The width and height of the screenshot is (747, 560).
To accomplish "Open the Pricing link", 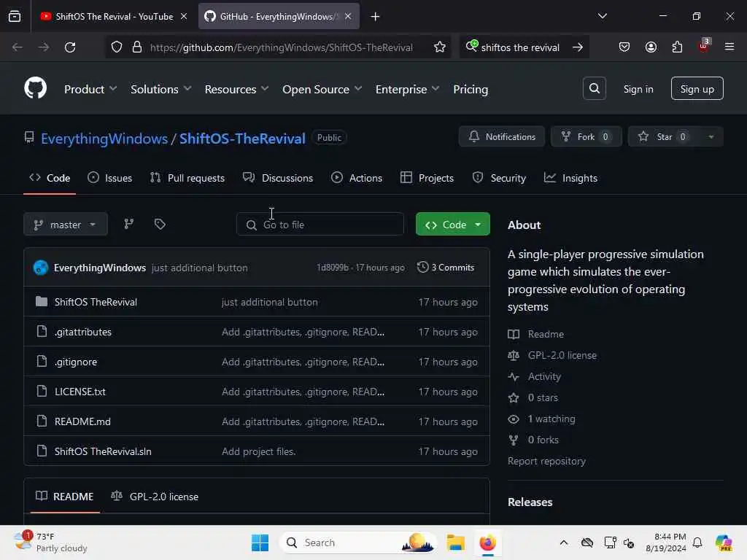I will [x=471, y=89].
